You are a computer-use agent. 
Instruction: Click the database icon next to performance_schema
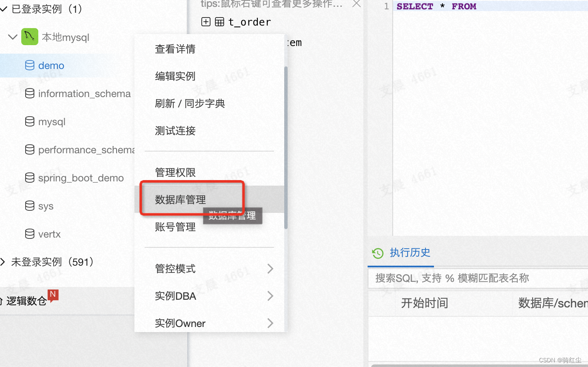pos(30,150)
